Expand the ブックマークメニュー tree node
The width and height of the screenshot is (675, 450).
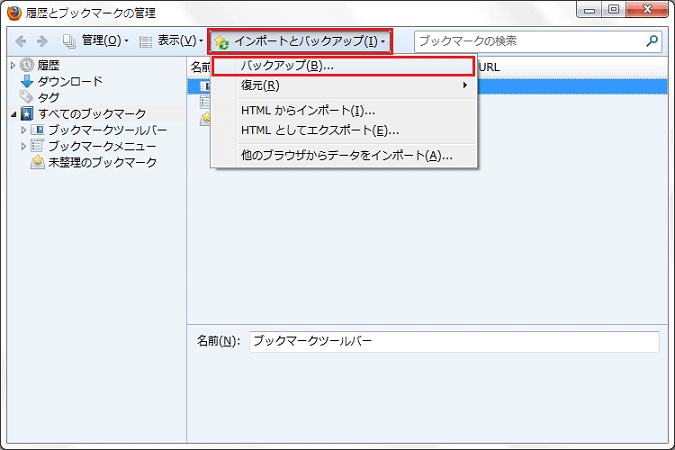23,146
